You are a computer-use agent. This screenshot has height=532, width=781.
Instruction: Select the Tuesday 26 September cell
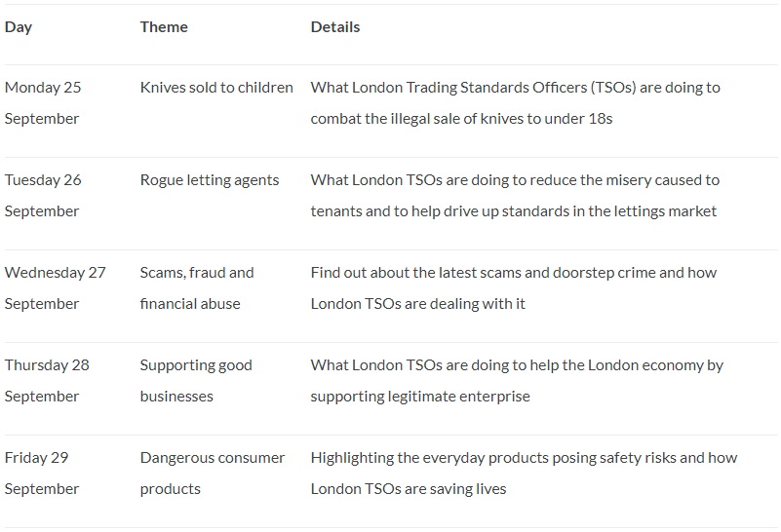click(43, 196)
